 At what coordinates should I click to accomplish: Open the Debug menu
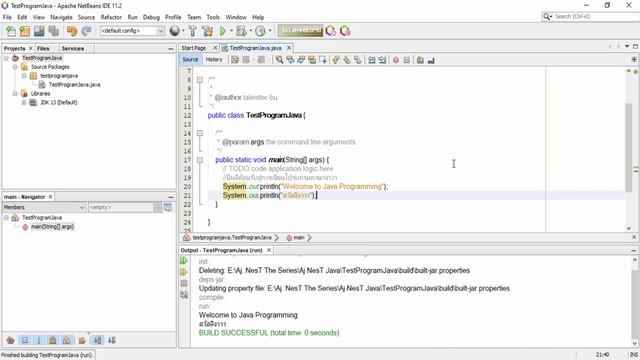(x=151, y=17)
